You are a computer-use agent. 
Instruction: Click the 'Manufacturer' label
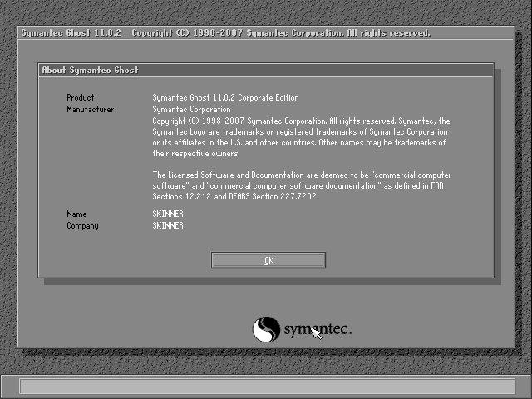coord(91,109)
